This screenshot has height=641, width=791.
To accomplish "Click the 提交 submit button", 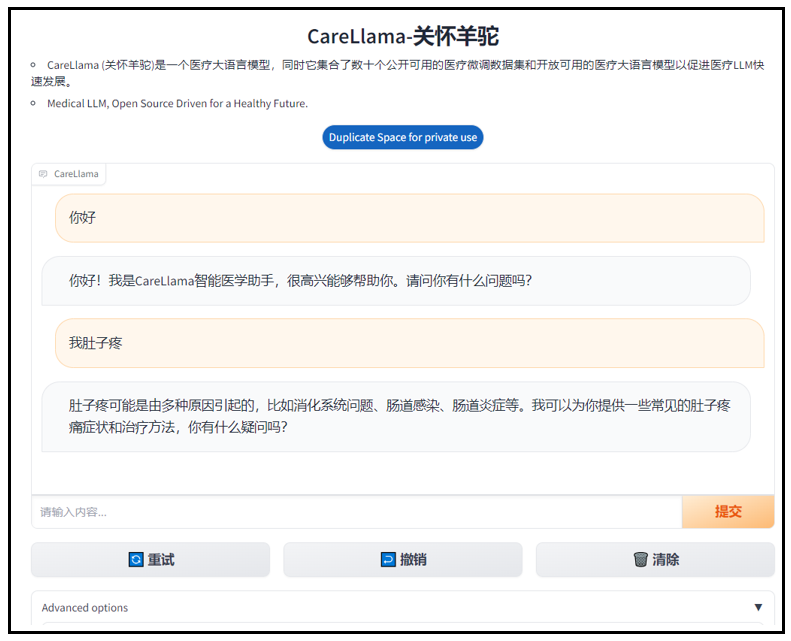I will (x=727, y=511).
